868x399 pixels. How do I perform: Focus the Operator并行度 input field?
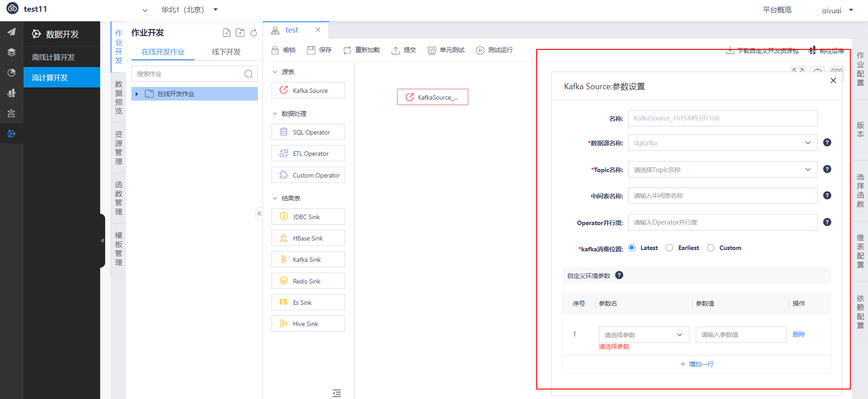coord(723,222)
